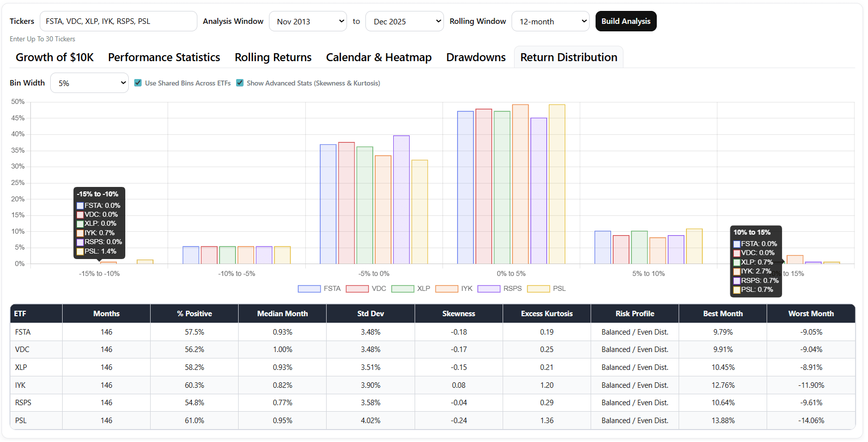
Task: Open the Bin Width dropdown
Action: (89, 83)
